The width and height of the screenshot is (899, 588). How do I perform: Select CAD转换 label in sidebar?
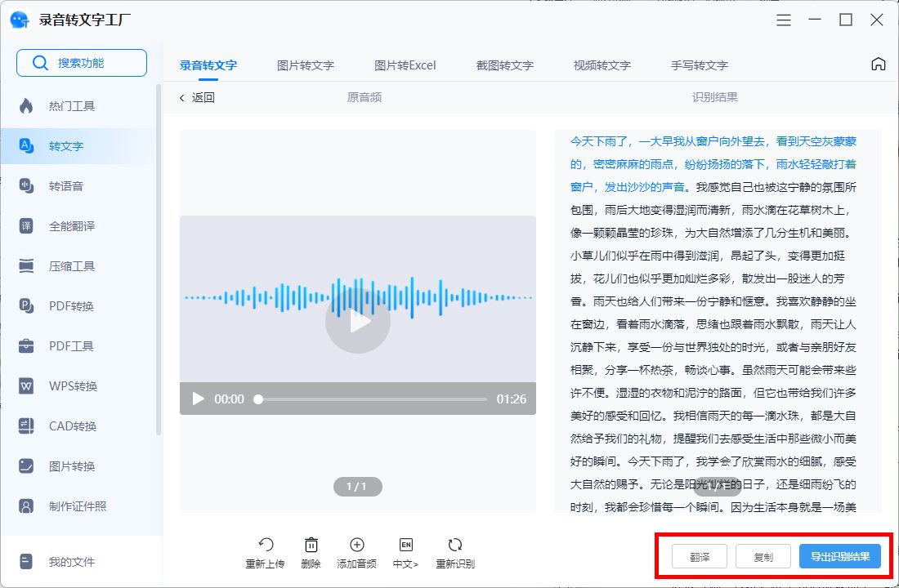pyautogui.click(x=72, y=426)
